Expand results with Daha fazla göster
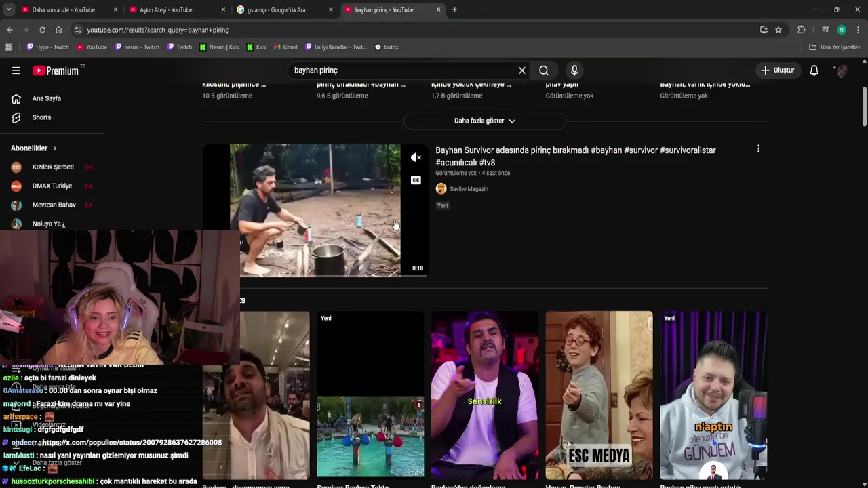 tap(485, 121)
